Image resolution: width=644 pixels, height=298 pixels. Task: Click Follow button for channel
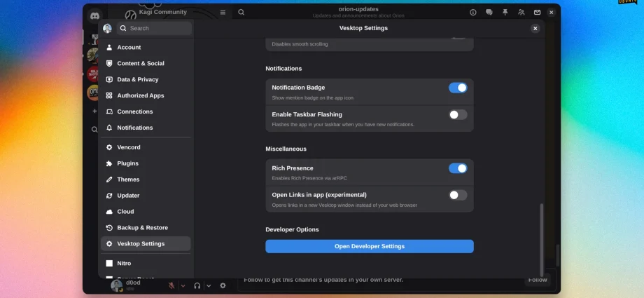(538, 280)
